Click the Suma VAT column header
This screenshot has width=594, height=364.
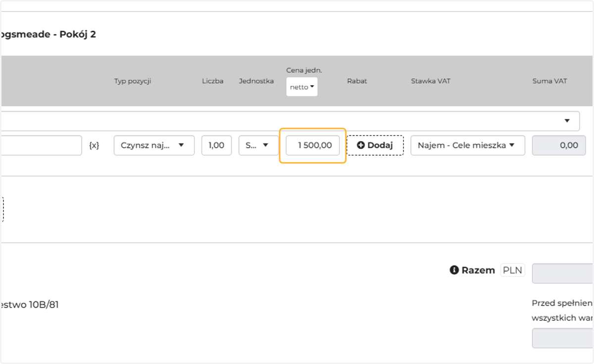click(549, 81)
